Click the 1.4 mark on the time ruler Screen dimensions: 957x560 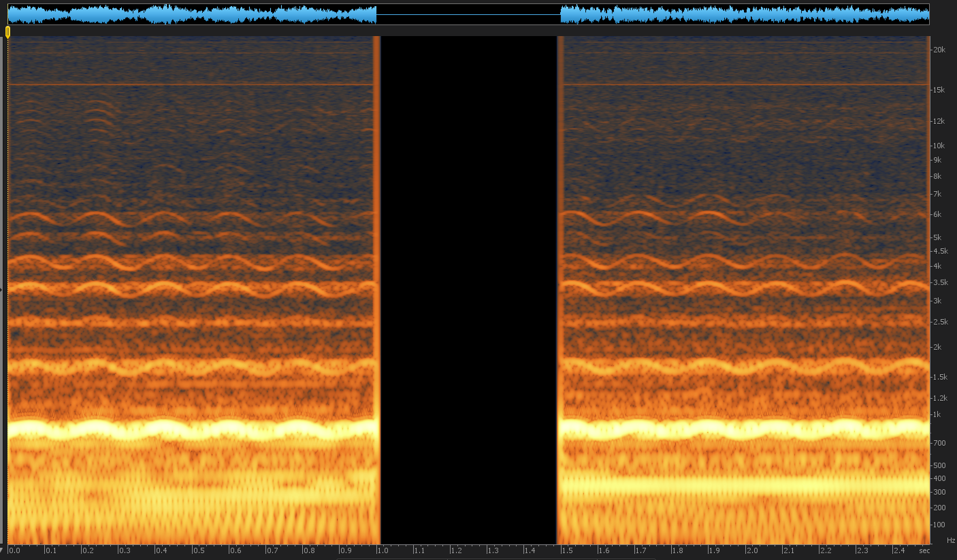pos(530,550)
